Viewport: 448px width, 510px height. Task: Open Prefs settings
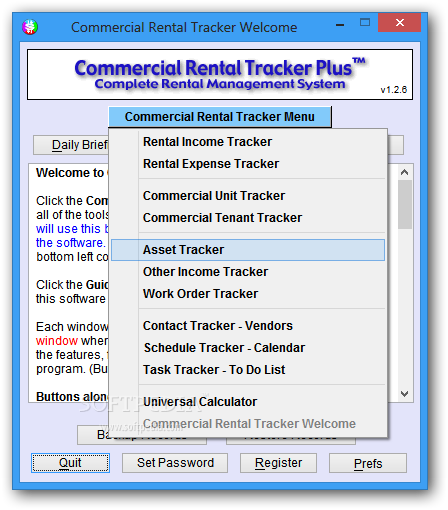[x=368, y=463]
